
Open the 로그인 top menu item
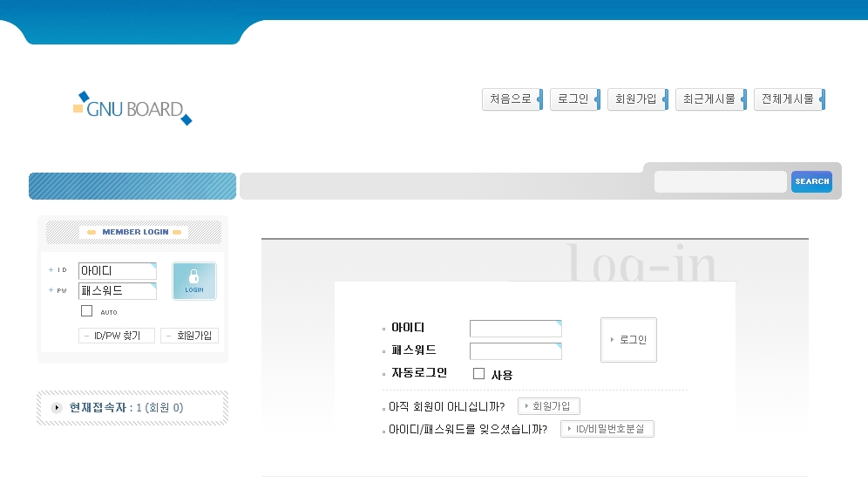point(573,99)
